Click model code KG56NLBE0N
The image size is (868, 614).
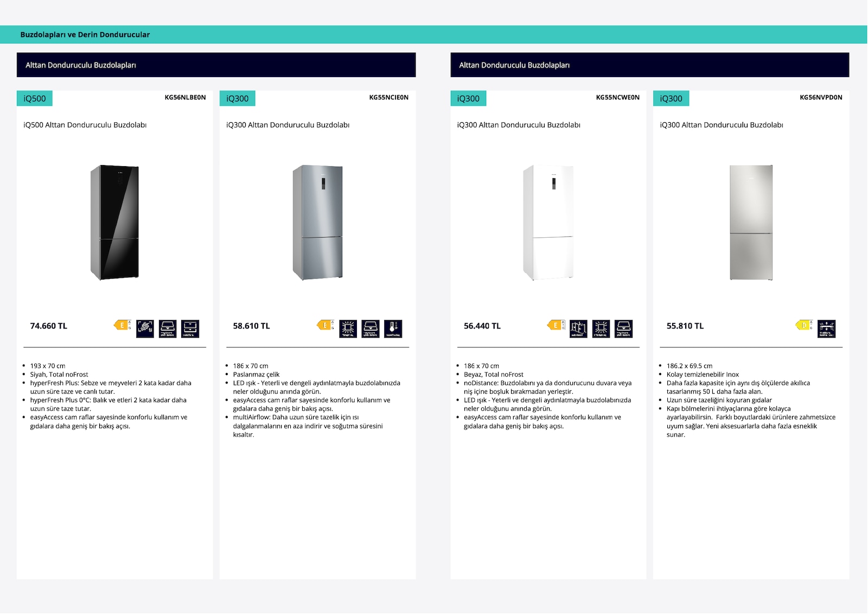(x=186, y=98)
